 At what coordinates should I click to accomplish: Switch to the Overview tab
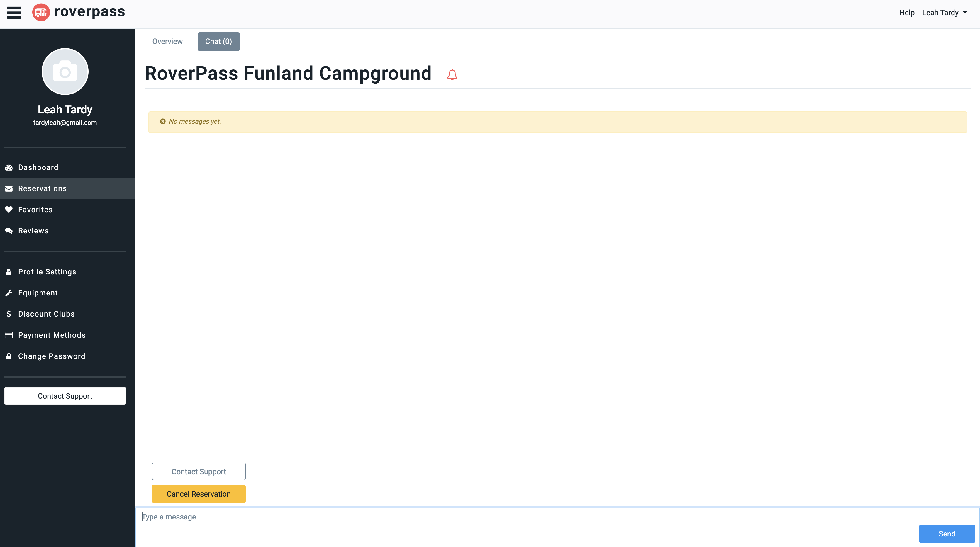pyautogui.click(x=167, y=41)
